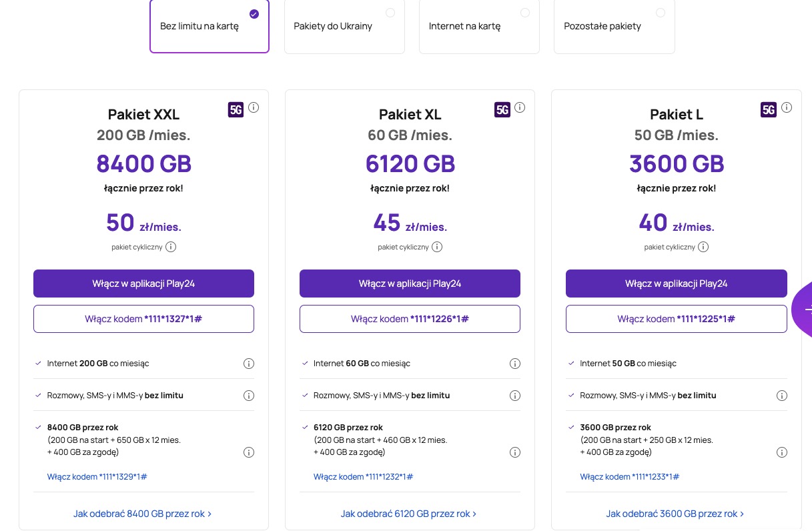Click info icon next to Pakiet L 5G badge
Viewport: 812px width, 531px height.
787,107
